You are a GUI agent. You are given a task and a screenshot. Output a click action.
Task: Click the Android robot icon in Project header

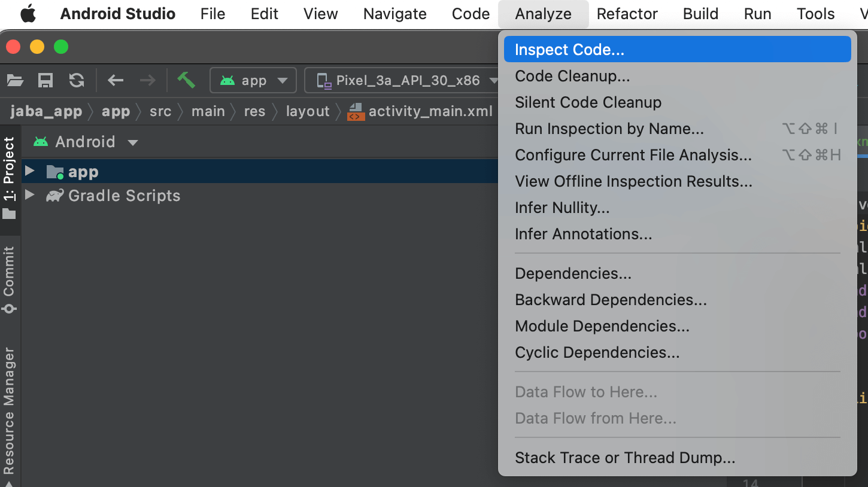coord(41,142)
